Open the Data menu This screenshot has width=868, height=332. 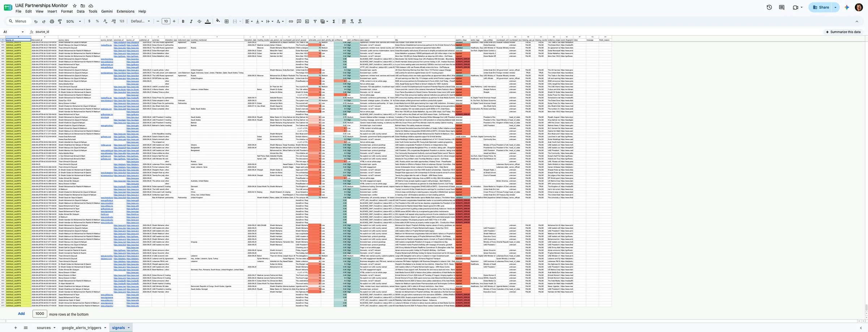tap(81, 12)
